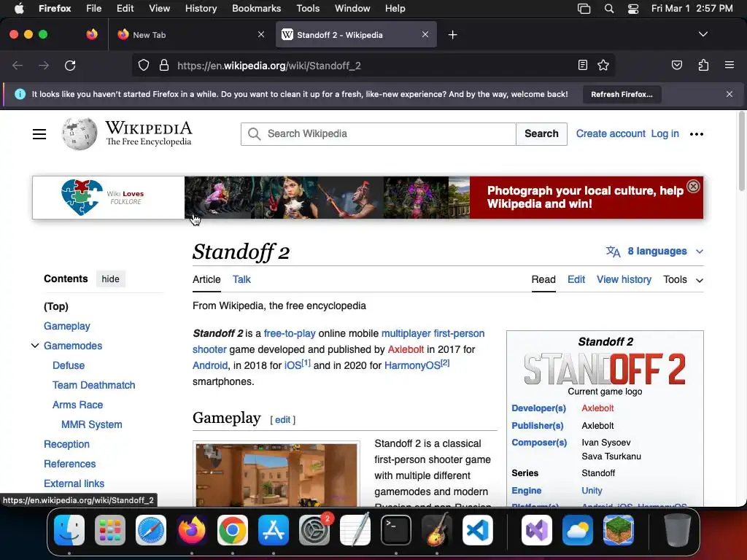Edit the Gameplay section via edit link
The image size is (747, 560).
[282, 419]
